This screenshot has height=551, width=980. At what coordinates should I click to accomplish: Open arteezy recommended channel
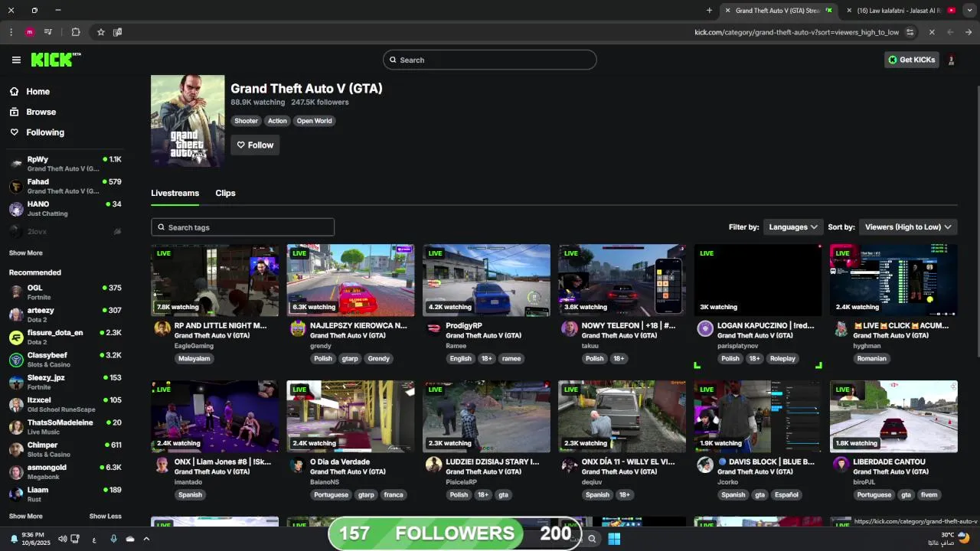[65, 315]
